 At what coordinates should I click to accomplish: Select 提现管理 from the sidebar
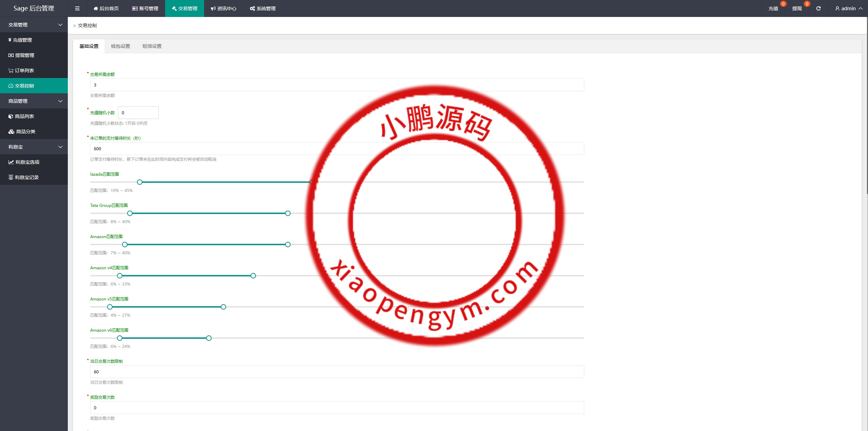coord(21,55)
